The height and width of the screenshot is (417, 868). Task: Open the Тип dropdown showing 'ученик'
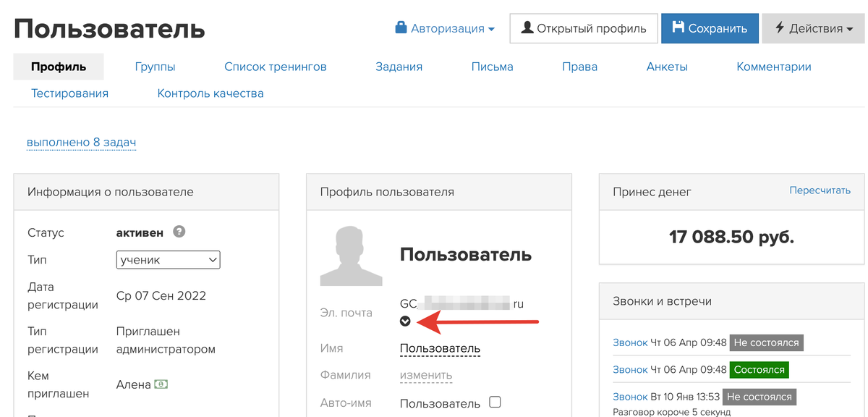coord(168,259)
